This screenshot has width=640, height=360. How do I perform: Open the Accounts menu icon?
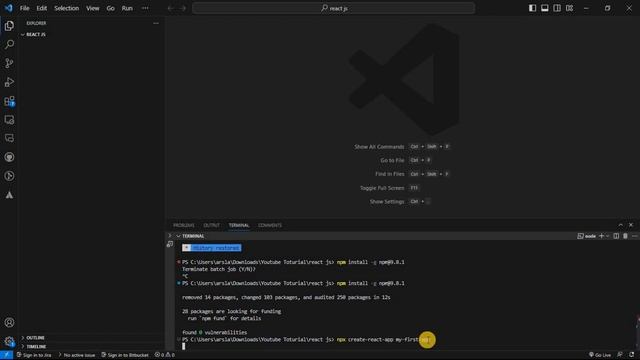point(9,322)
